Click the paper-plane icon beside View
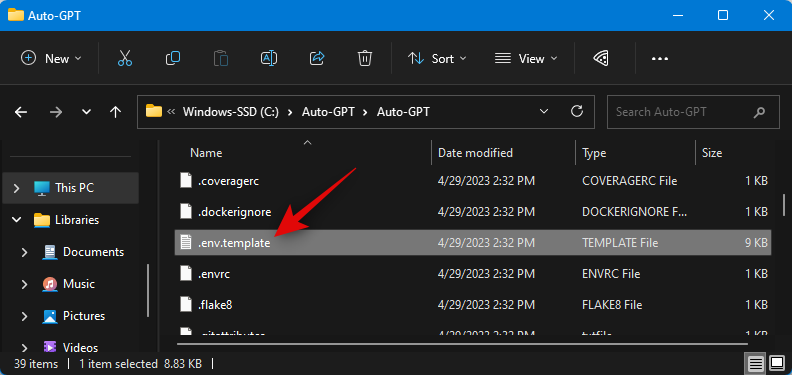Image resolution: width=792 pixels, height=375 pixels. (x=600, y=59)
